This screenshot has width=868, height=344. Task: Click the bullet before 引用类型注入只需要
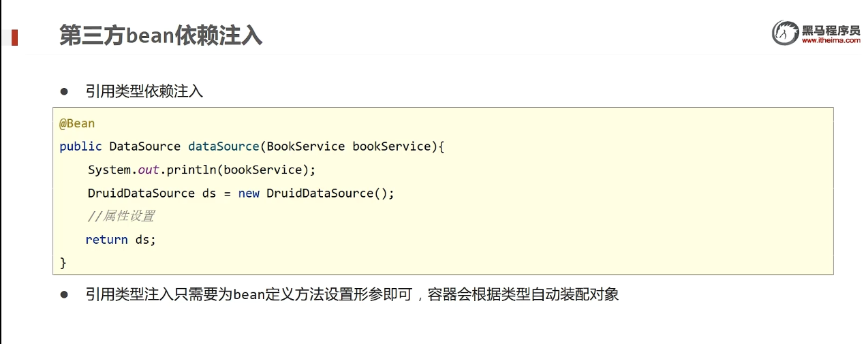click(65, 294)
